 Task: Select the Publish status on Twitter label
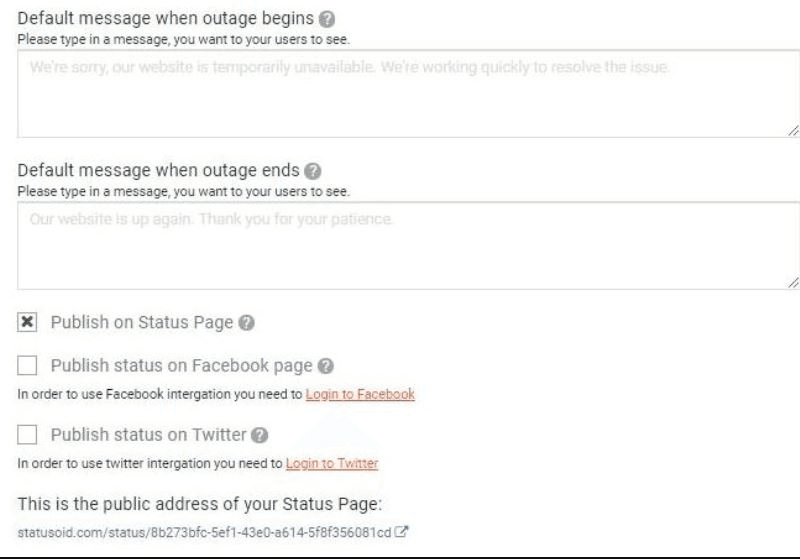pyautogui.click(x=148, y=435)
